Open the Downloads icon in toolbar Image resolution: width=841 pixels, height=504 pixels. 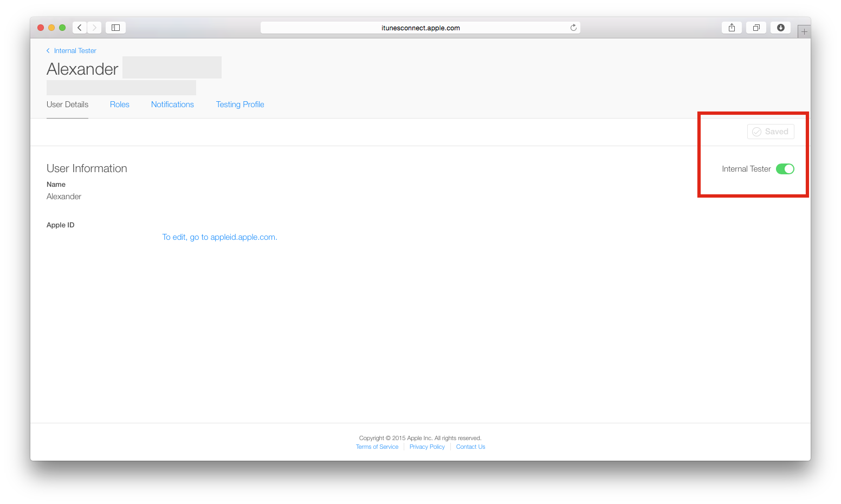781,28
